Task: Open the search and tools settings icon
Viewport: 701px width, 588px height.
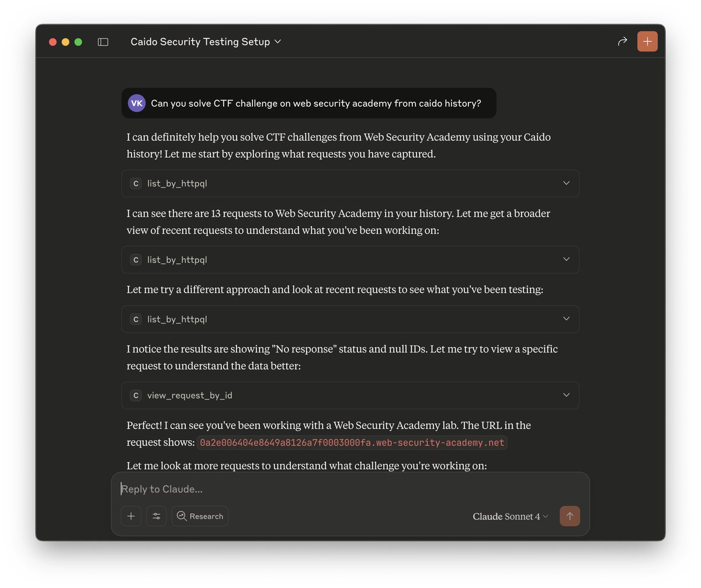Action: [157, 516]
